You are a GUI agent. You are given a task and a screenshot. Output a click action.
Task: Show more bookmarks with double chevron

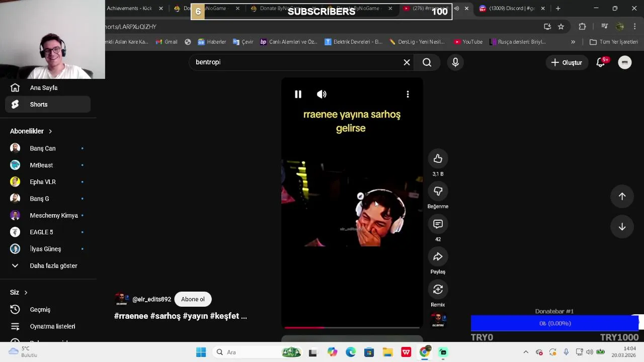point(573,42)
